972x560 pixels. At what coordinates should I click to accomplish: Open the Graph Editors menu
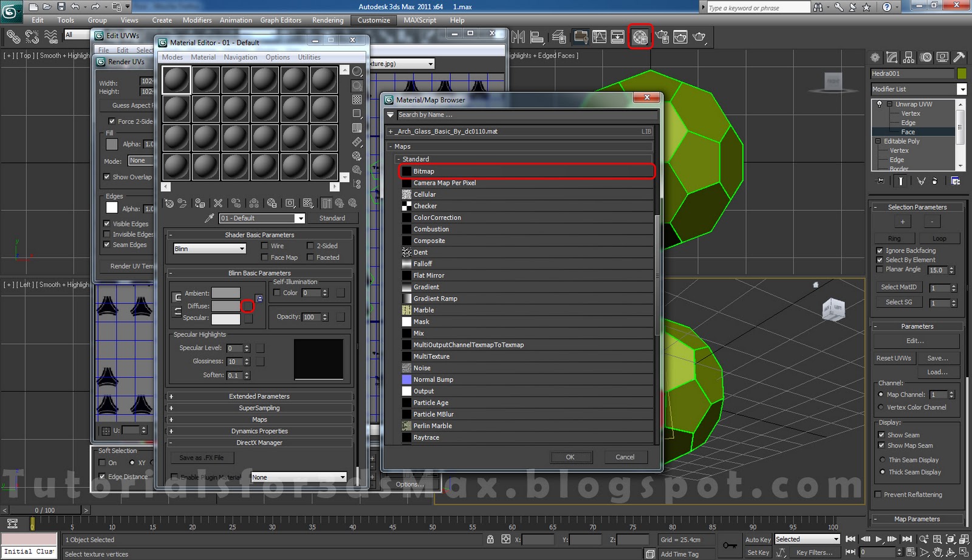tap(281, 20)
